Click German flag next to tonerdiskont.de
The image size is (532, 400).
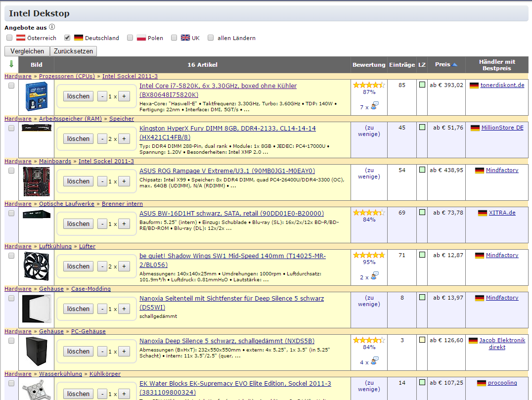(x=474, y=85)
